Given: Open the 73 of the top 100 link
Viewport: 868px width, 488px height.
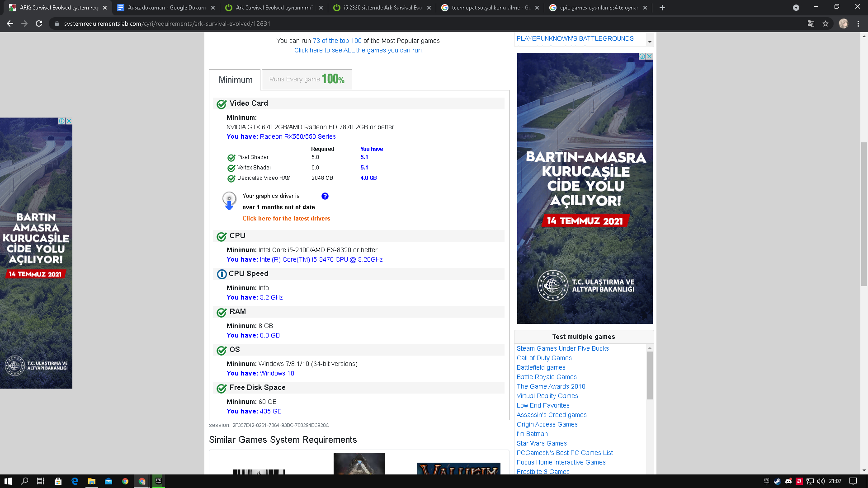Looking at the screenshot, I should 337,41.
